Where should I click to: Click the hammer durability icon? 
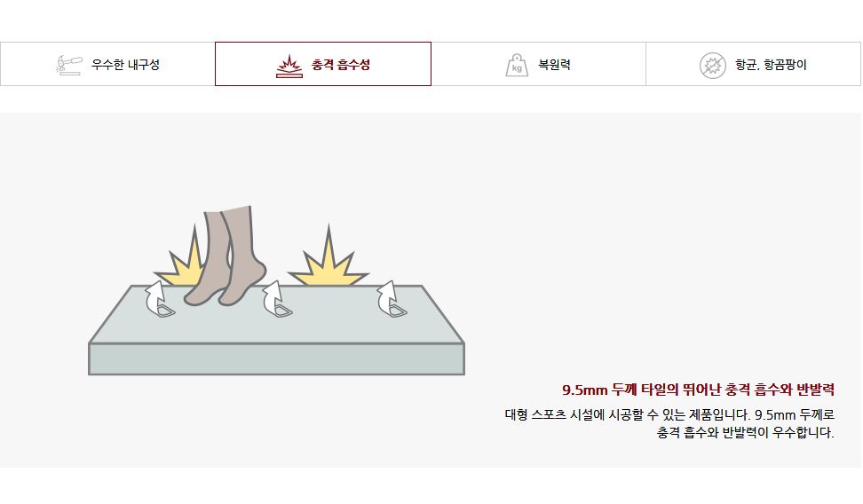pos(68,65)
